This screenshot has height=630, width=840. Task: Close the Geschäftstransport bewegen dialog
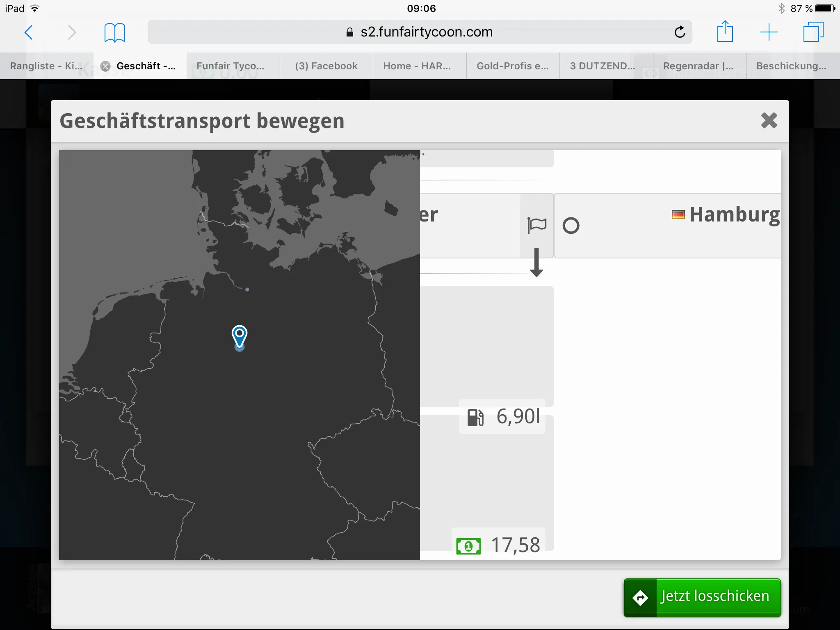click(x=769, y=121)
